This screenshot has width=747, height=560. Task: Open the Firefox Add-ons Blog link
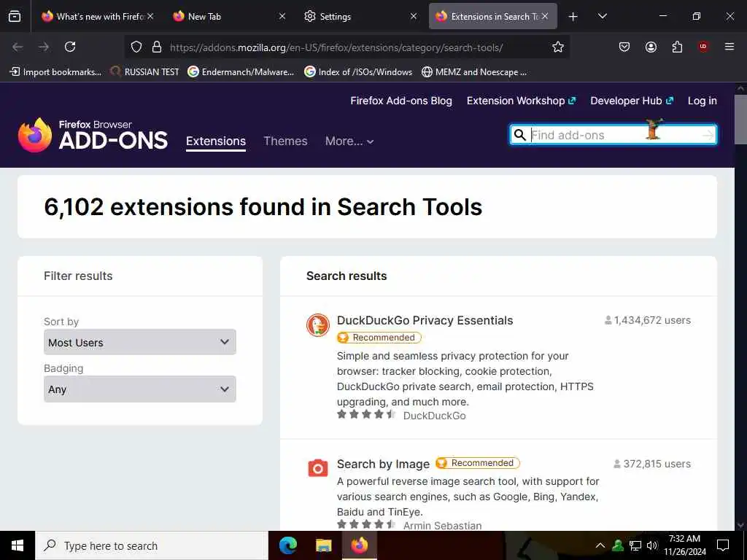(401, 101)
